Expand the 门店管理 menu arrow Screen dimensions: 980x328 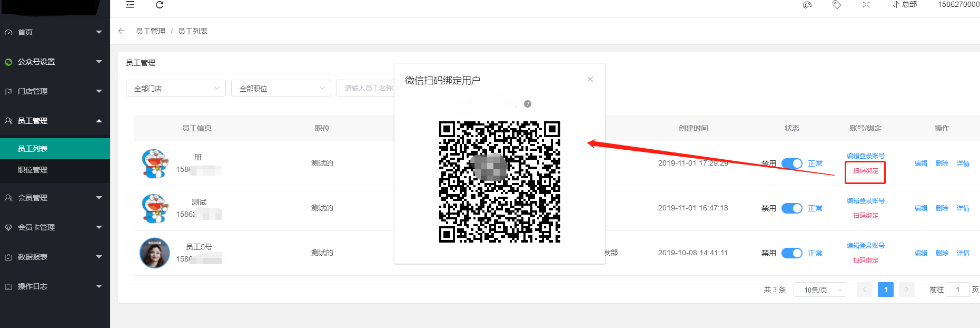point(99,91)
